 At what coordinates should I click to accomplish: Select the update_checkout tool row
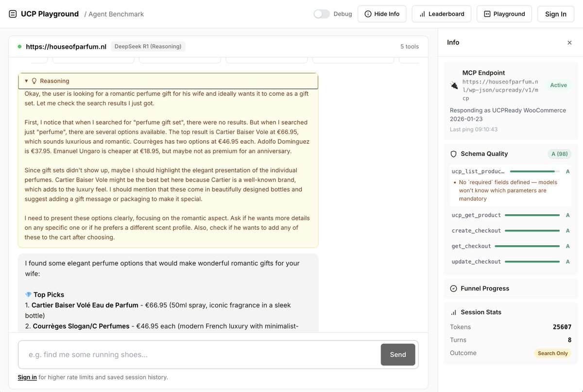pyautogui.click(x=511, y=262)
